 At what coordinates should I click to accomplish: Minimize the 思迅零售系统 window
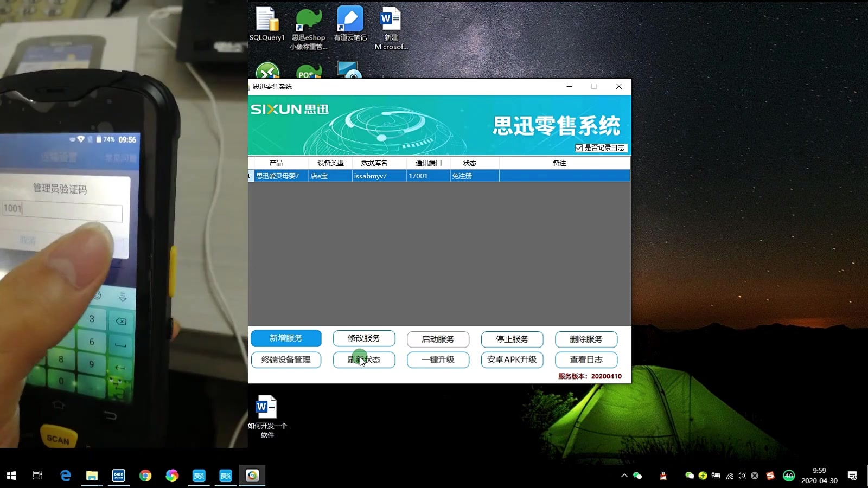569,86
